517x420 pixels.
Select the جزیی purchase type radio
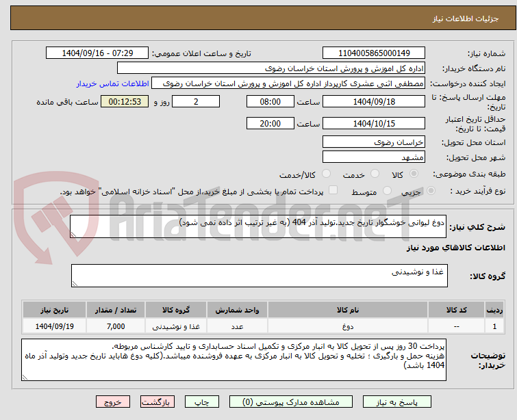coord(431,191)
